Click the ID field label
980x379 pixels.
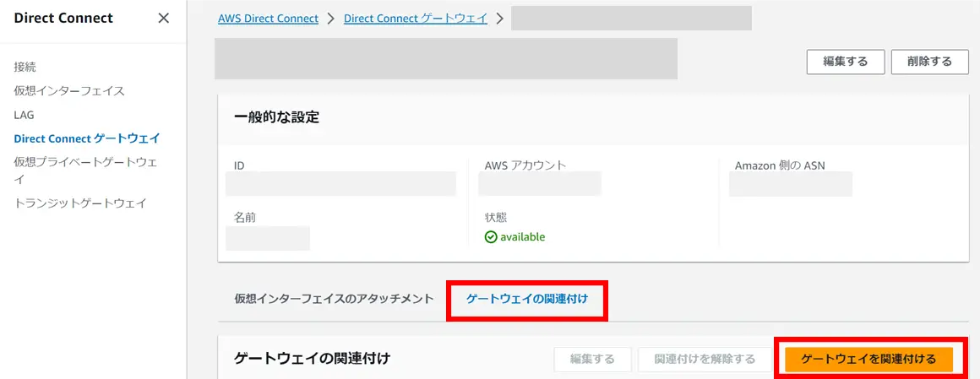[239, 165]
